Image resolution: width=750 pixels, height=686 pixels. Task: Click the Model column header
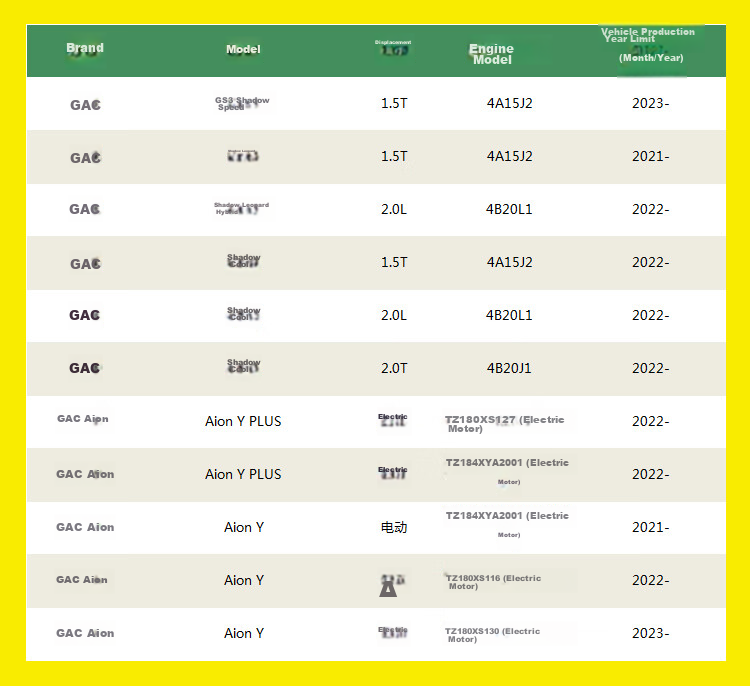[x=243, y=49]
